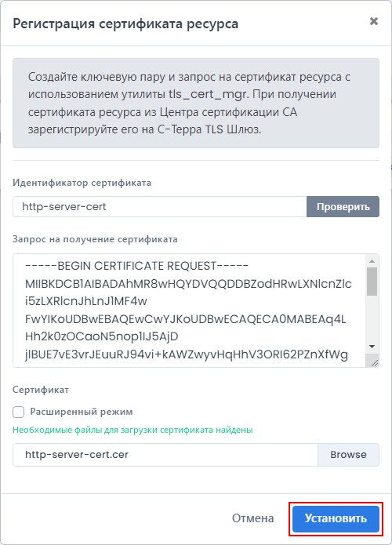
Task: Click the Идентификатор сертификата label
Action: pos(82,183)
